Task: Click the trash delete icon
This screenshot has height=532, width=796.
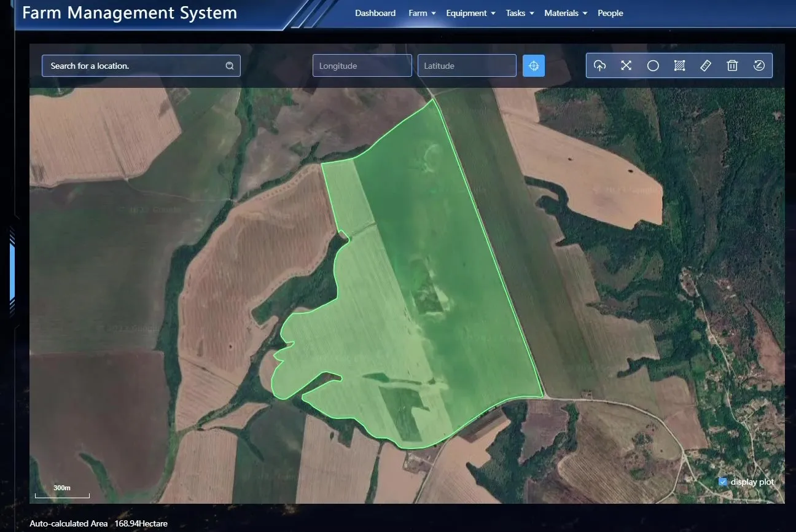Action: [732, 66]
